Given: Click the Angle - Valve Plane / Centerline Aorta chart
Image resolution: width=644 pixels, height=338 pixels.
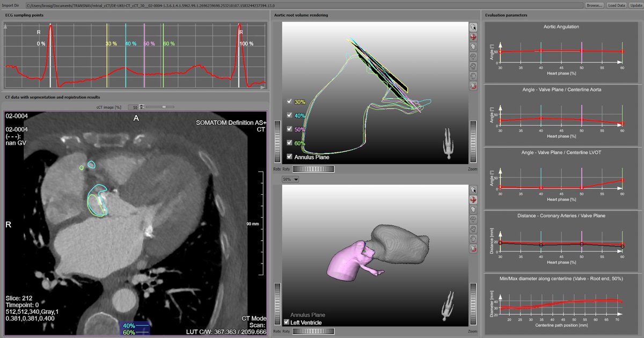Looking at the screenshot, I should click(561, 114).
